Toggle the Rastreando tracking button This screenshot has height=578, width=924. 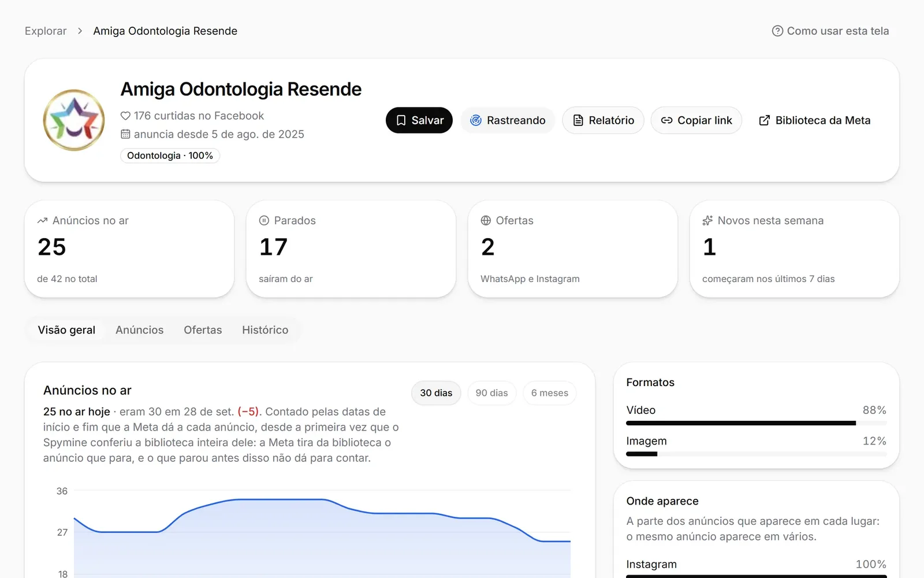point(508,120)
